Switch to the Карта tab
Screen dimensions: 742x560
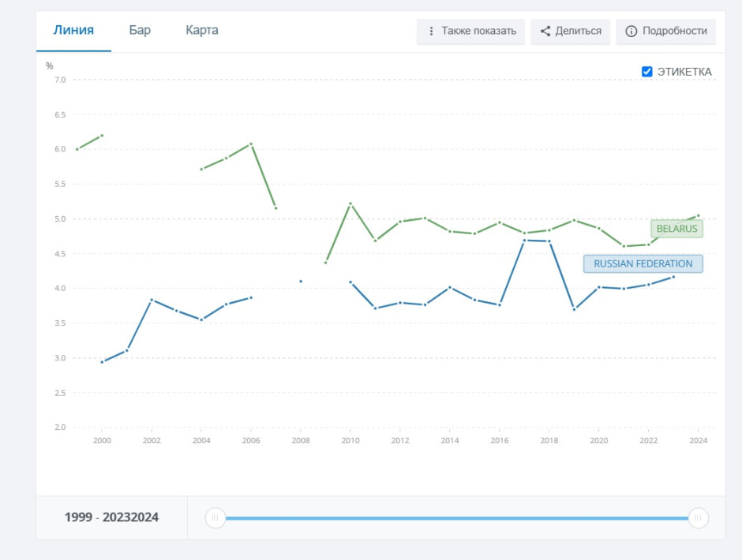[201, 30]
